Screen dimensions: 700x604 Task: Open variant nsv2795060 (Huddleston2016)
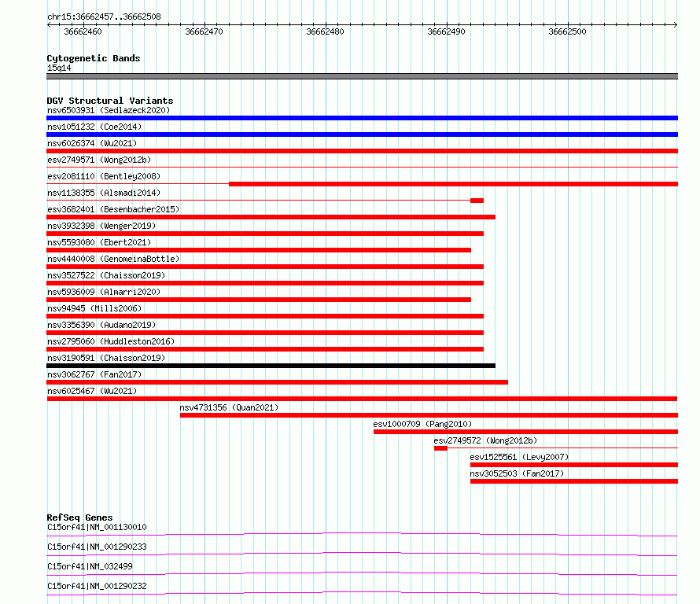point(111,341)
